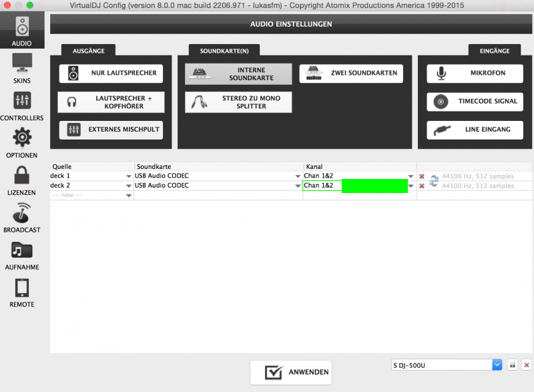The width and height of the screenshot is (534, 392).
Task: Add LINE EINGANG input
Action: pos(475,130)
